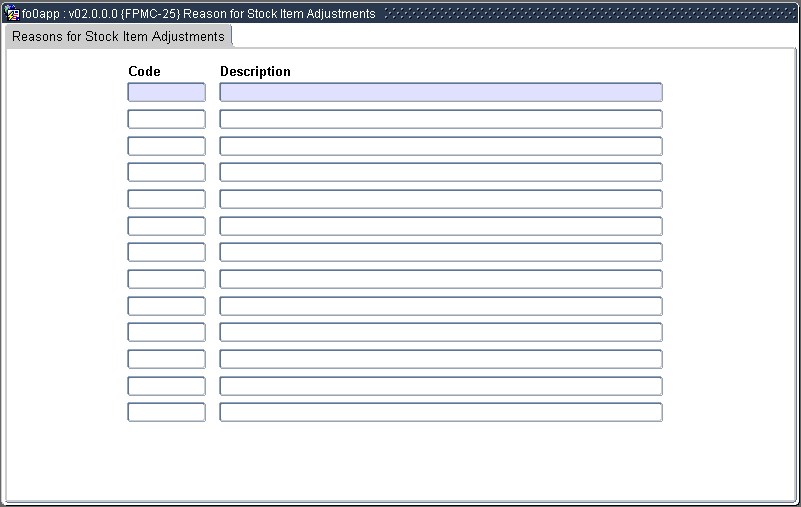Focus the first Description input field
Screen dimensions: 801x507
[440, 92]
